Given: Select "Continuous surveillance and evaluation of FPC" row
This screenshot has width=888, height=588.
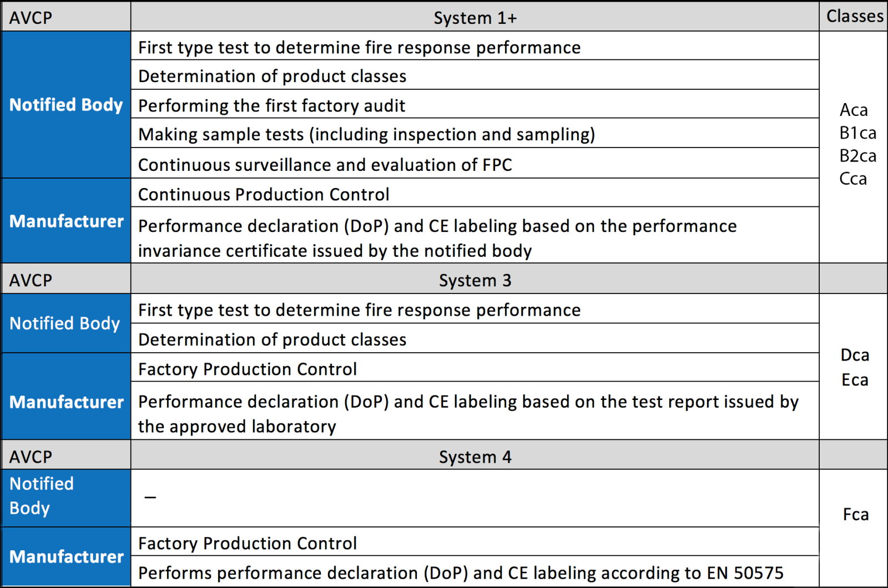Looking at the screenshot, I should (325, 165).
